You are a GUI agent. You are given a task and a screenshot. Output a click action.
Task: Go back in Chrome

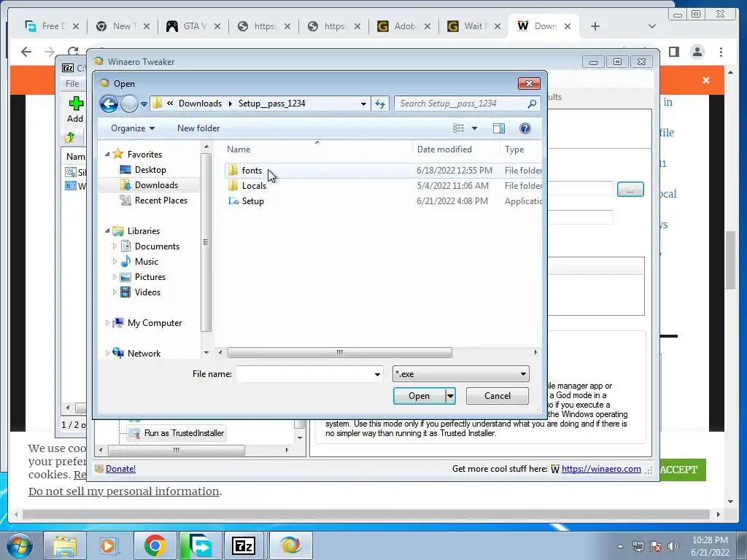point(26,52)
